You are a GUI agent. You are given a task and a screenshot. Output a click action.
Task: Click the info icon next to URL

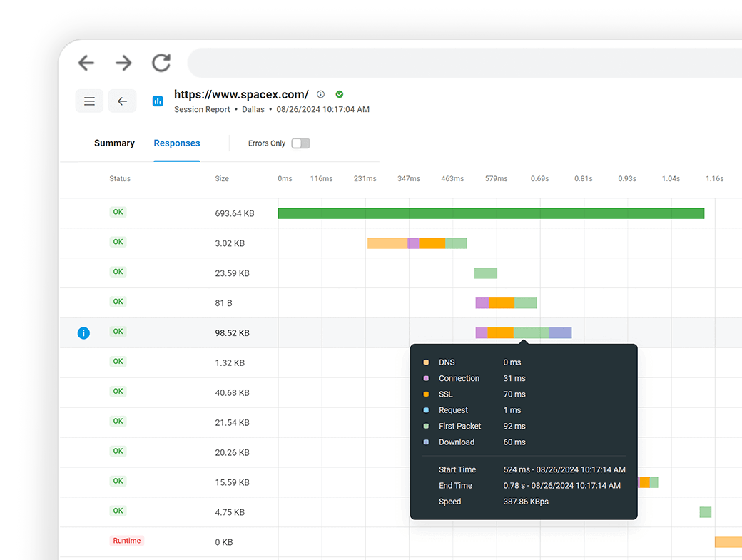coord(320,94)
